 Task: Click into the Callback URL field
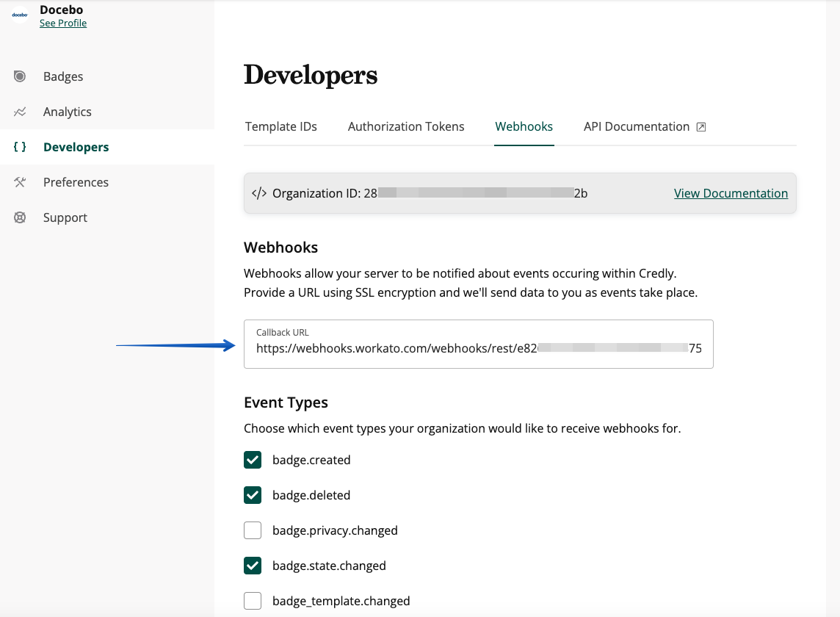click(478, 348)
